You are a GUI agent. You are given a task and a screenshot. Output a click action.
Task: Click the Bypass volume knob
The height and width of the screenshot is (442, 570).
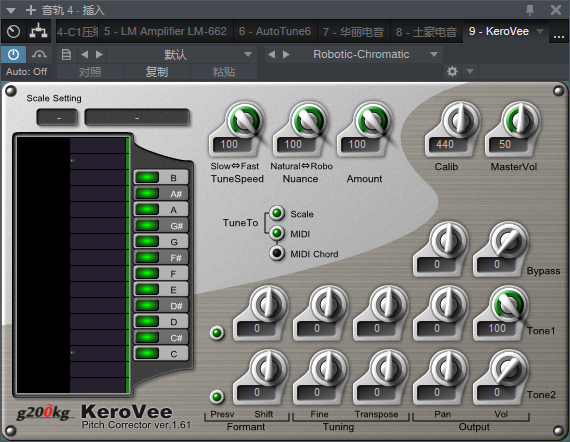[508, 240]
